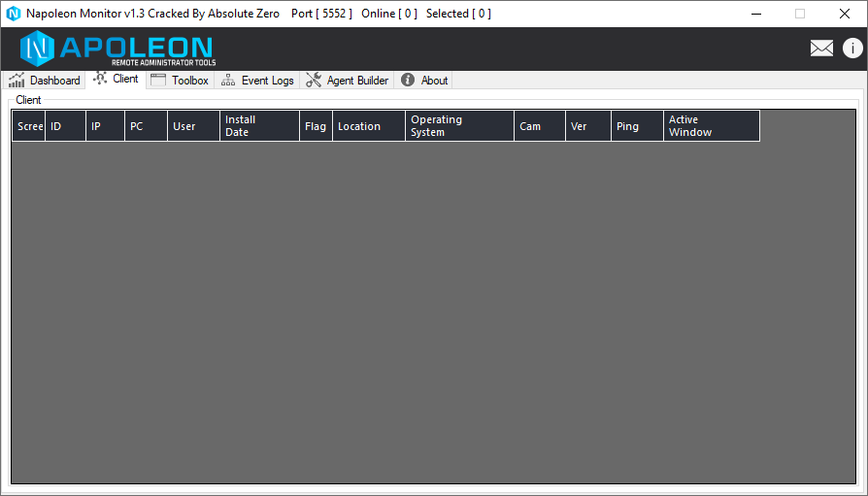The width and height of the screenshot is (868, 496).
Task: Sort by the ID column header
Action: [x=65, y=126]
